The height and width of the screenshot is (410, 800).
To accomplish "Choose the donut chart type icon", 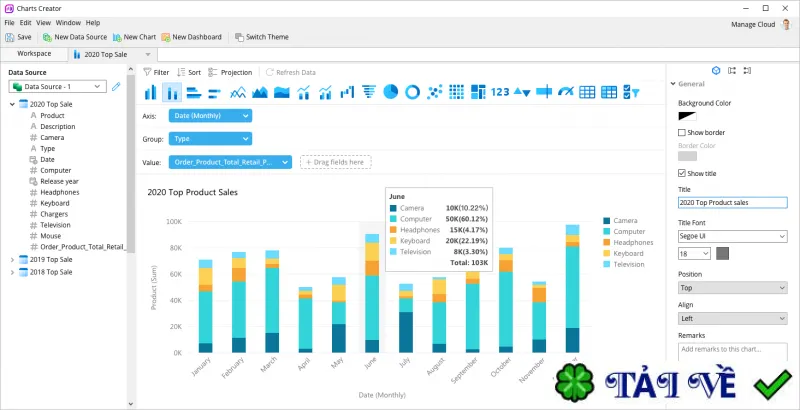I will tap(412, 92).
